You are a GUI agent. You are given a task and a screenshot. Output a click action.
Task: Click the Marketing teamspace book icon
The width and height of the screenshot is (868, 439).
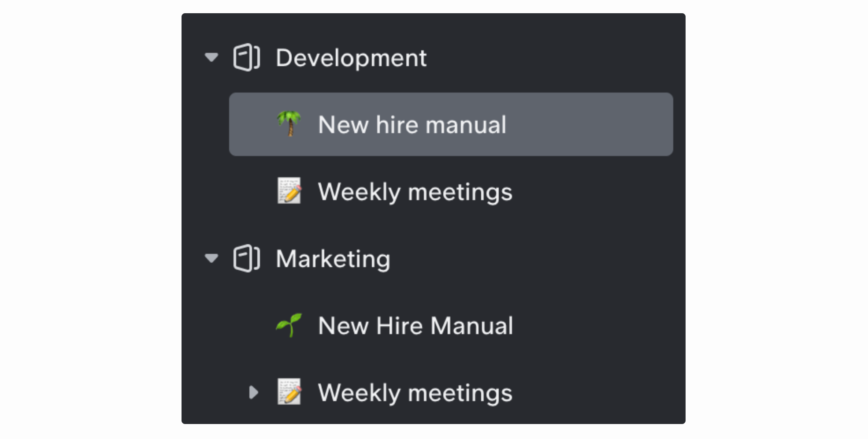pos(247,258)
